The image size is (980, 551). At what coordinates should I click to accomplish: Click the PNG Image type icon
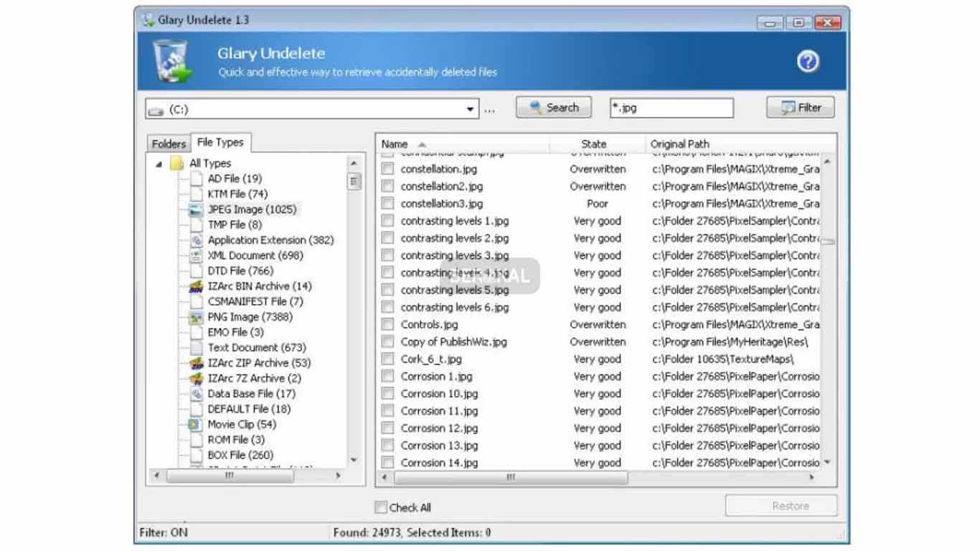pyautogui.click(x=196, y=316)
